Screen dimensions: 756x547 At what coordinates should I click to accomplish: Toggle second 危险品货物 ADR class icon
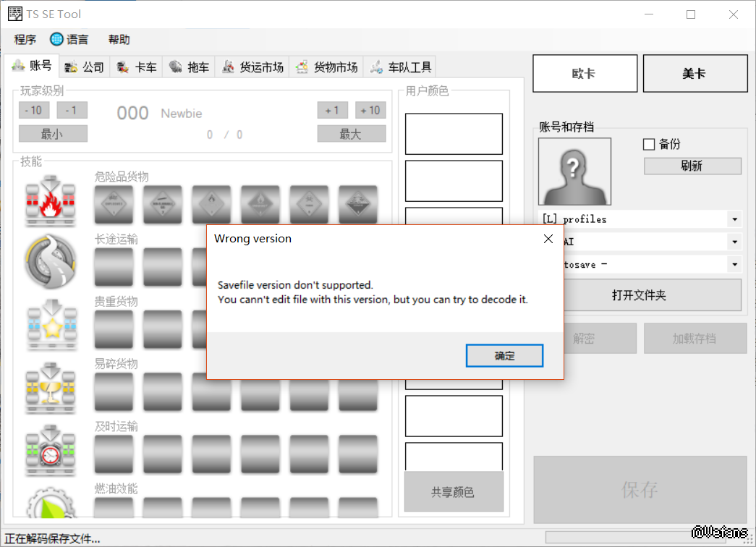point(163,205)
